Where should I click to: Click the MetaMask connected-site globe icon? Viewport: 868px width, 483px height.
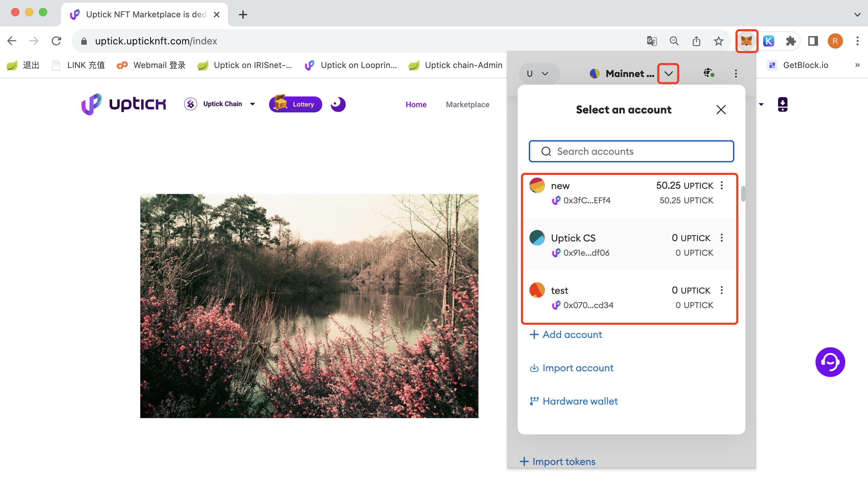pyautogui.click(x=709, y=73)
